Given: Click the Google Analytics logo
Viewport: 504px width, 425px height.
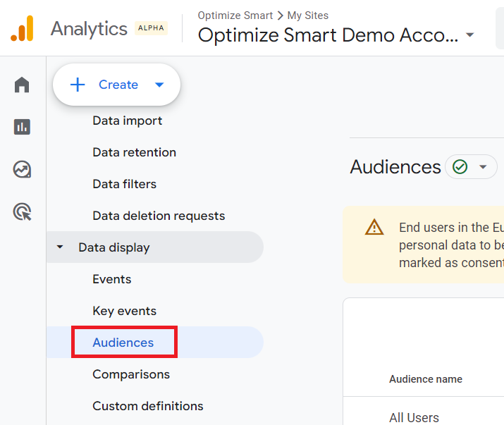Looking at the screenshot, I should pos(22,28).
